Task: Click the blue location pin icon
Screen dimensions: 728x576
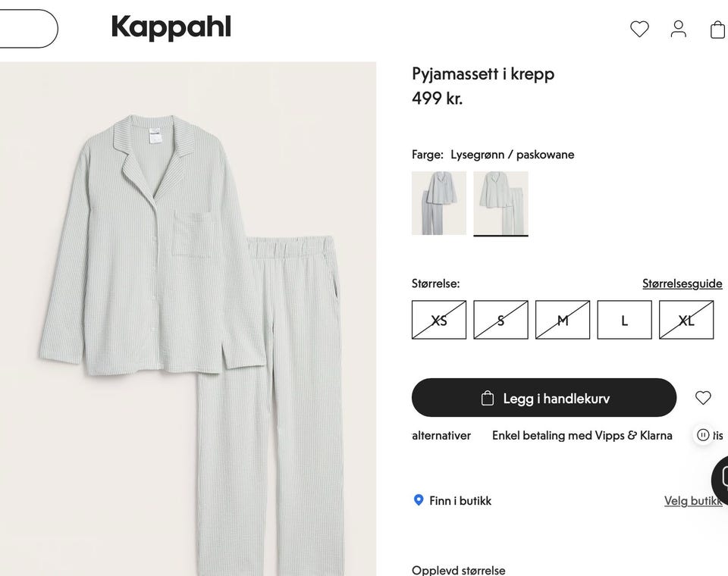Action: click(x=419, y=500)
